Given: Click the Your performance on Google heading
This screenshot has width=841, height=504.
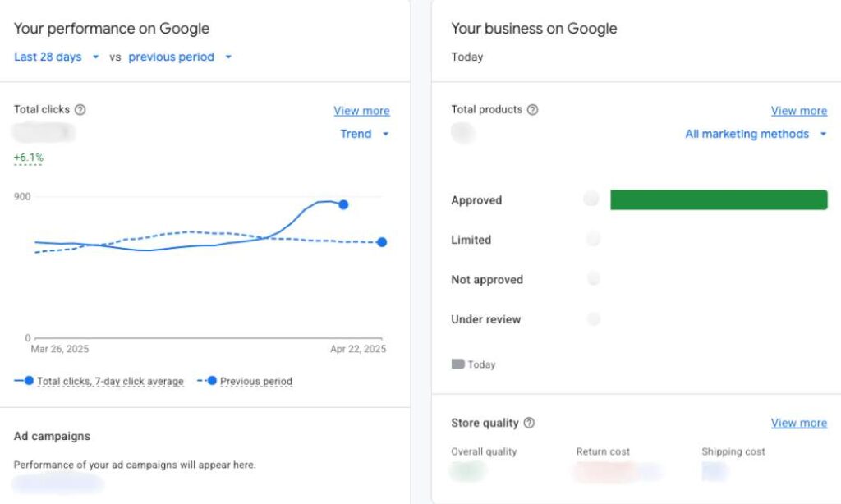Looking at the screenshot, I should click(x=112, y=29).
